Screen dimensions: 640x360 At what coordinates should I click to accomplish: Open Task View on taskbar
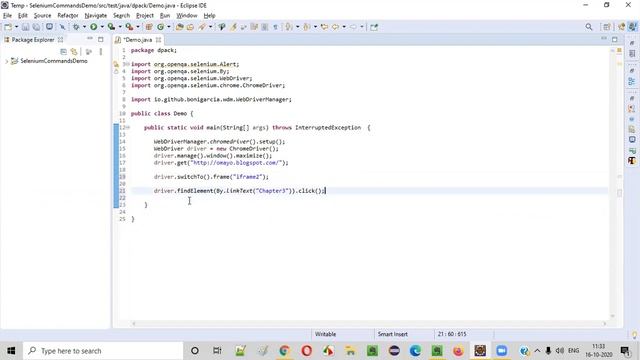tap(217, 351)
